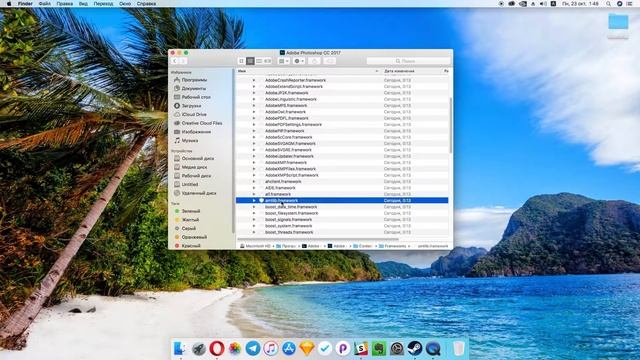
Task: Open Рабочий стол in the sidebar
Action: coord(192,97)
